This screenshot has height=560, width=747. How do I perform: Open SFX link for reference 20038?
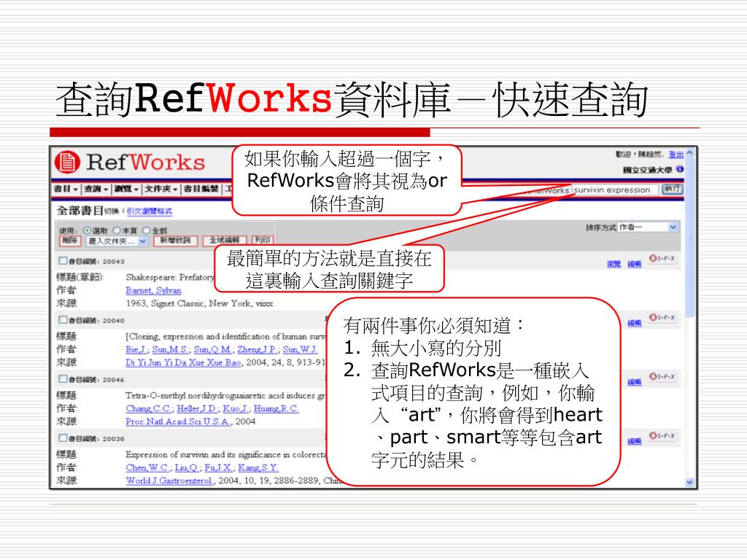(x=662, y=435)
